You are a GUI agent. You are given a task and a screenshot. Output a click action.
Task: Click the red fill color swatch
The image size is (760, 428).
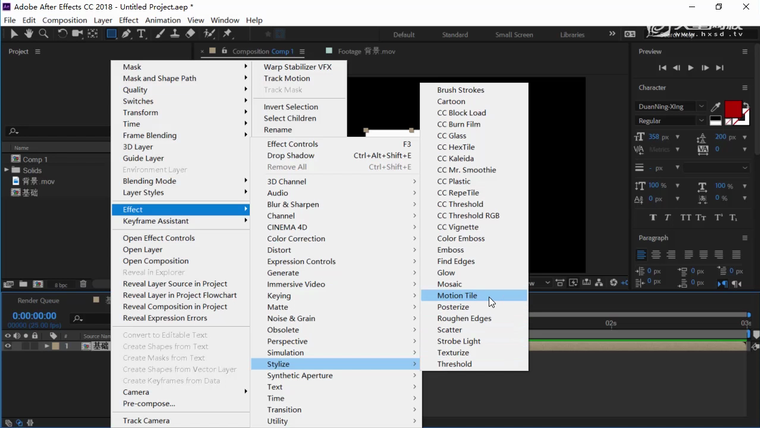(733, 108)
